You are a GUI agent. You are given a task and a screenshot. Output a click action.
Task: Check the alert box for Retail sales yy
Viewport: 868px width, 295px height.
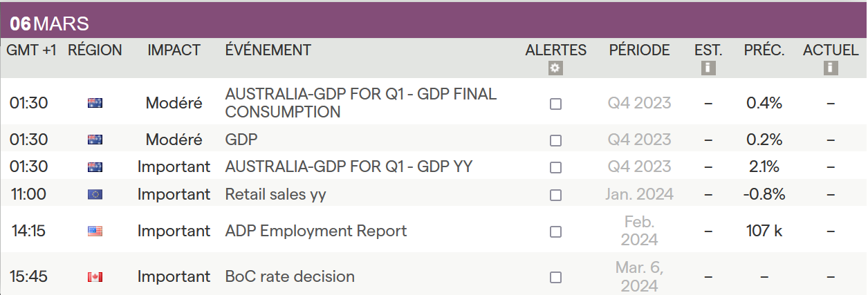pyautogui.click(x=555, y=196)
